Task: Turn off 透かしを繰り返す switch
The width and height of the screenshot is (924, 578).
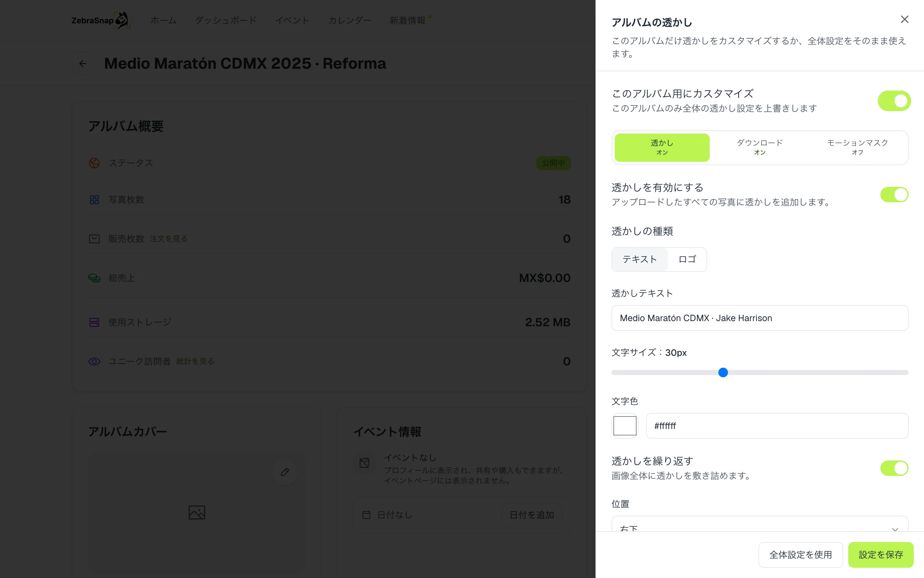Action: point(894,468)
